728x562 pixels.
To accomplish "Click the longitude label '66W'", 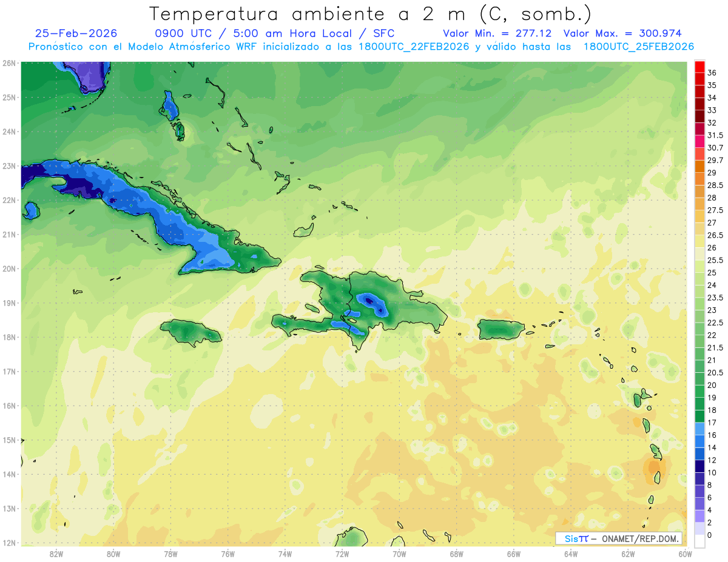I will [x=514, y=554].
